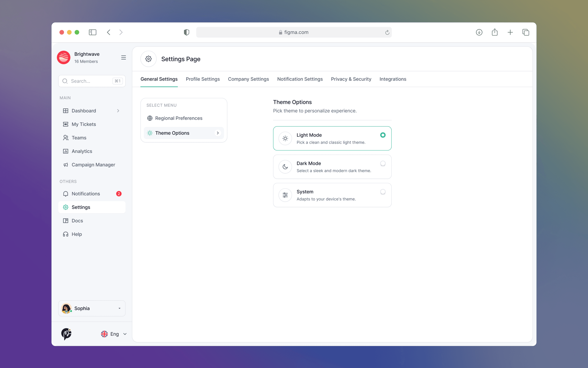Screen dimensions: 588x368
Task: Click the bird logo at sidebar bottom
Action: [x=66, y=334]
